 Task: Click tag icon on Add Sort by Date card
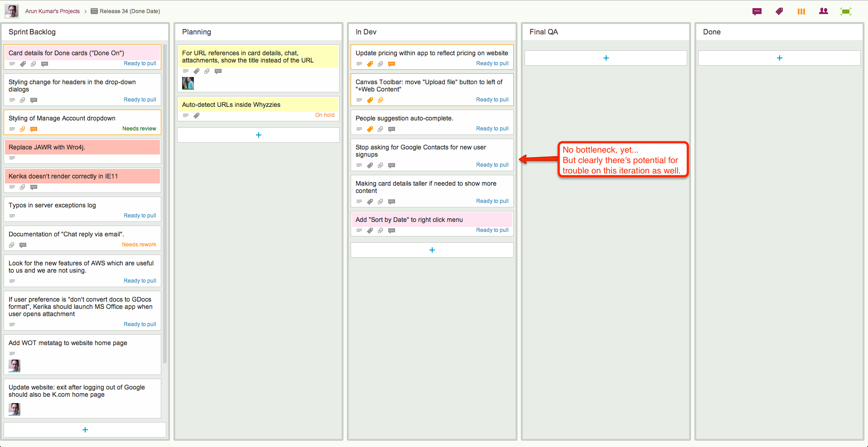[370, 231]
